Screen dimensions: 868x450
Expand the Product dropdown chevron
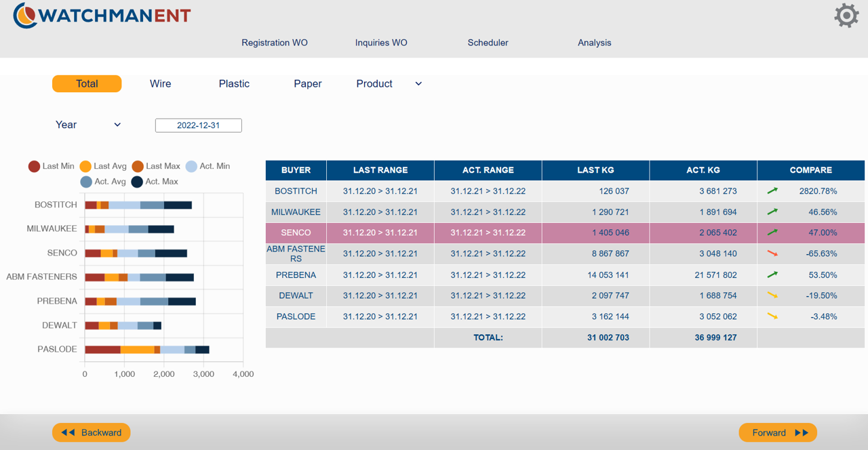[418, 84]
